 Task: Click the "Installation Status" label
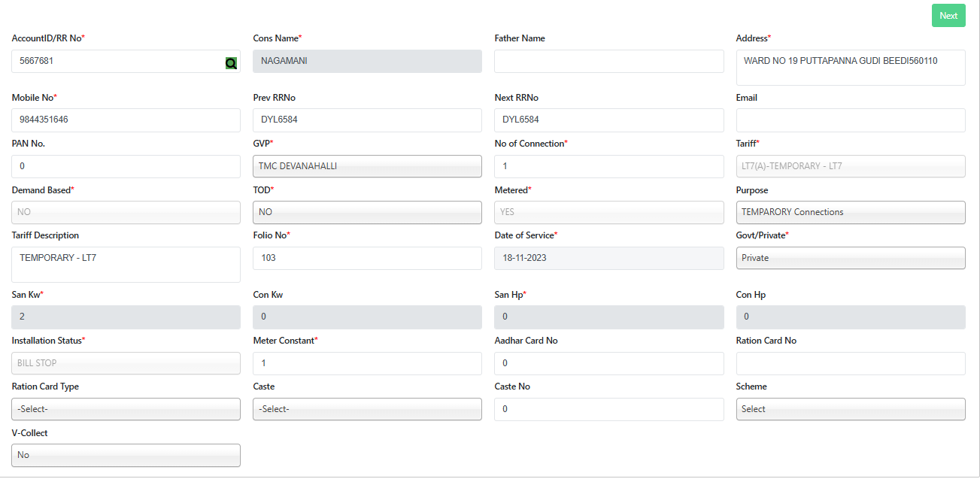pyautogui.click(x=47, y=341)
